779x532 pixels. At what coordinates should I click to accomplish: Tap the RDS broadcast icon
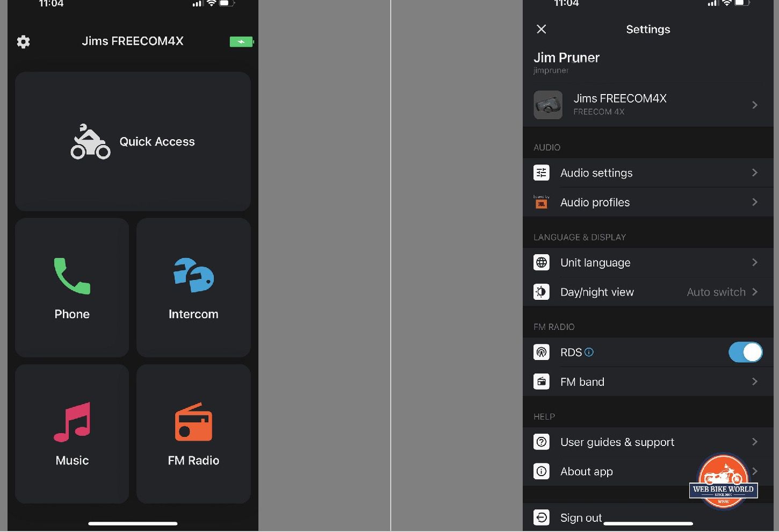(x=542, y=352)
